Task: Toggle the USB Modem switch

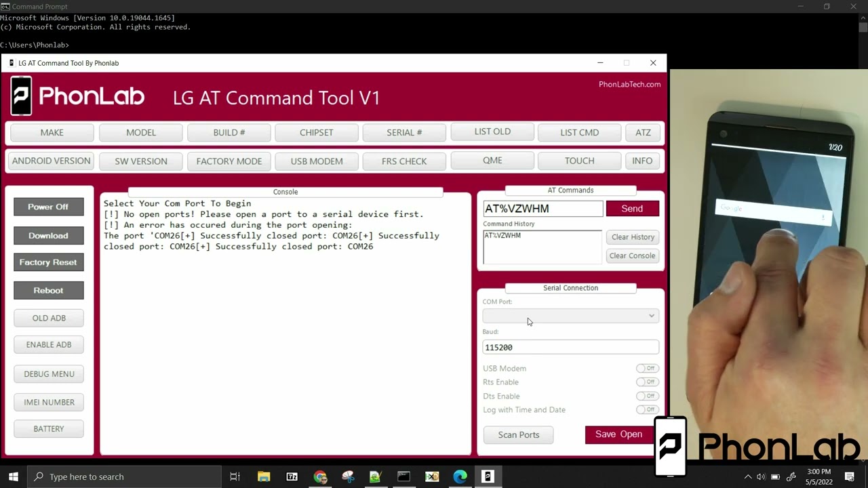Action: pos(647,368)
